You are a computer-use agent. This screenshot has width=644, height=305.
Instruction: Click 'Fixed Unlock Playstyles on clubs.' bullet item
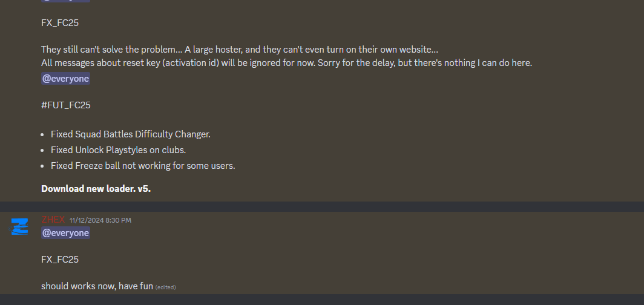pyautogui.click(x=118, y=150)
